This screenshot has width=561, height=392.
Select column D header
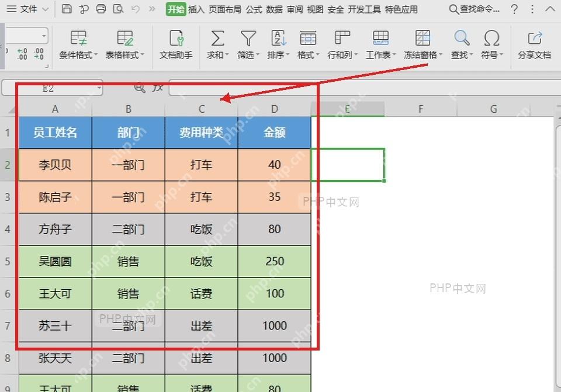275,109
